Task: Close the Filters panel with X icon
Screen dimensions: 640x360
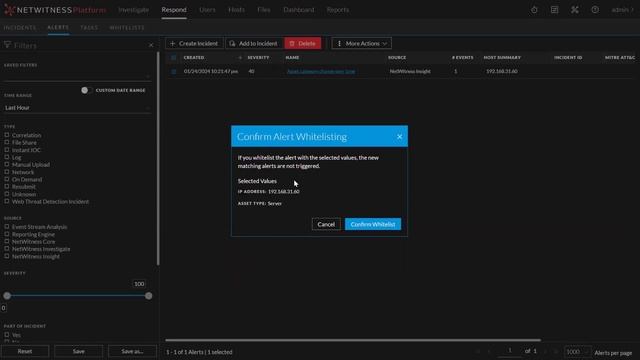Action: pyautogui.click(x=151, y=45)
